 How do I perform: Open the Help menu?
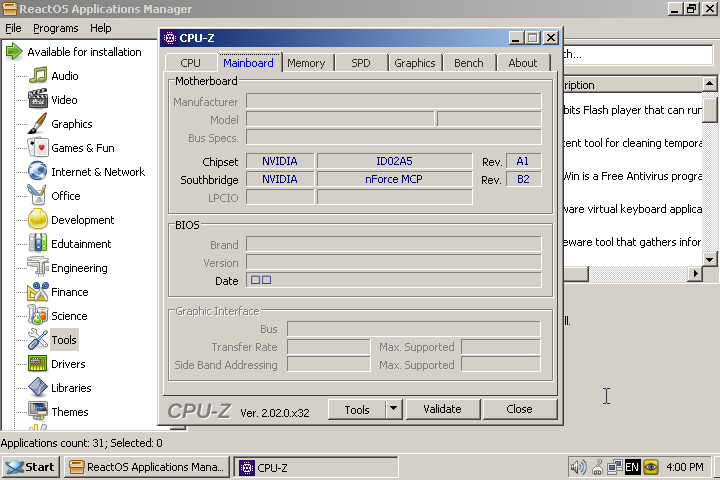(x=101, y=28)
